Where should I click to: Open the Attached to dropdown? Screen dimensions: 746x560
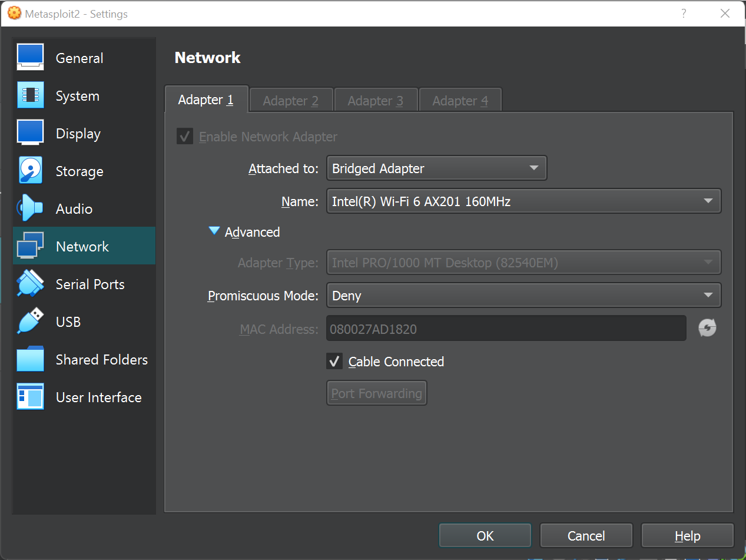tap(436, 168)
